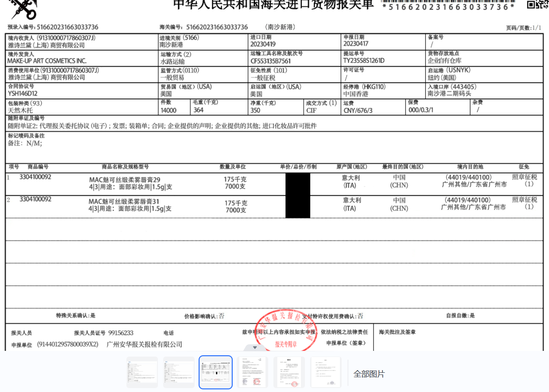Click the 预录入编号 number at top left

[67, 27]
